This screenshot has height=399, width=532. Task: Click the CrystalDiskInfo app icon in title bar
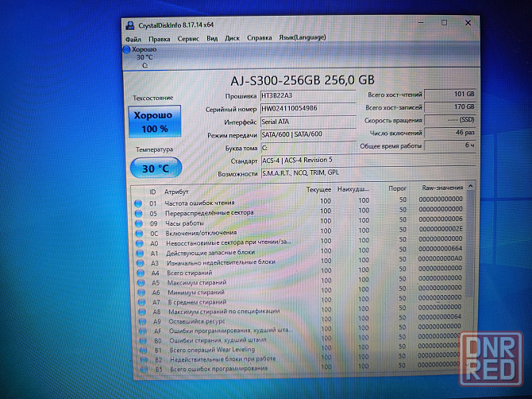(129, 25)
